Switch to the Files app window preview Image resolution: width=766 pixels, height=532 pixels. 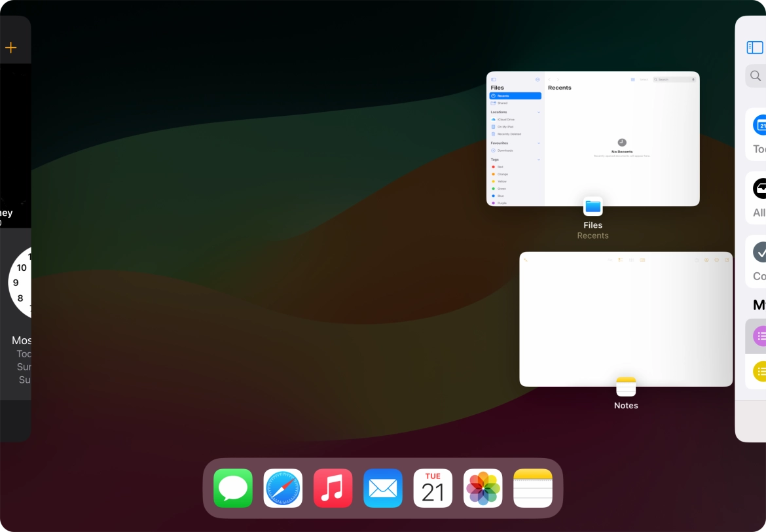[593, 139]
